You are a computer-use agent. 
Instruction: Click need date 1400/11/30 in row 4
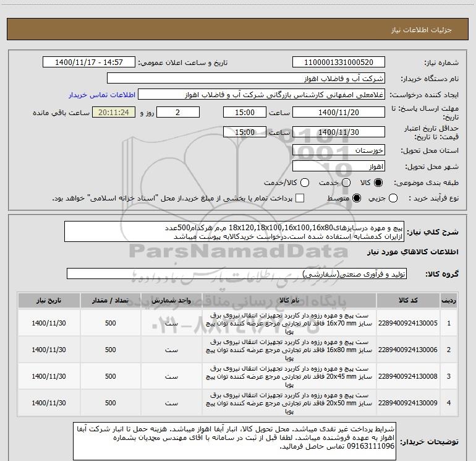(x=49, y=403)
